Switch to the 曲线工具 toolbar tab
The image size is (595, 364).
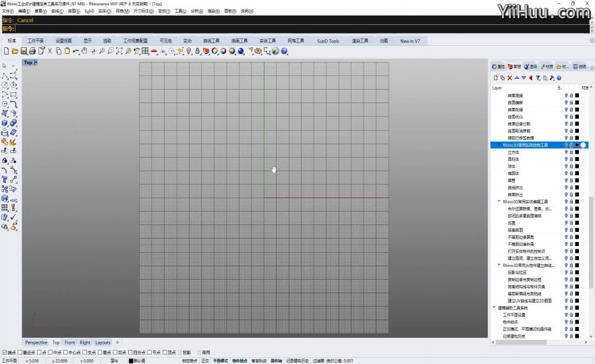coord(211,41)
